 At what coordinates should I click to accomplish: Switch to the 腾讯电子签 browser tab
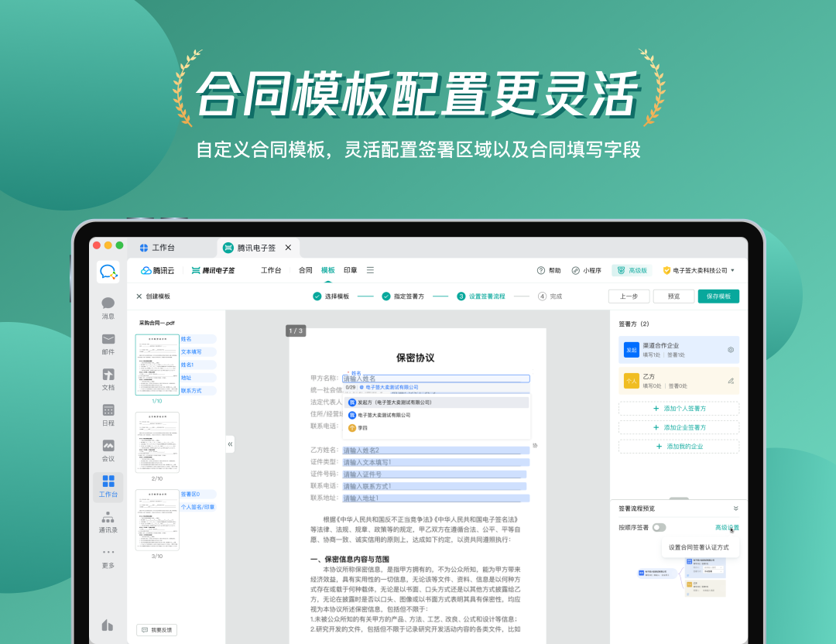coord(258,248)
